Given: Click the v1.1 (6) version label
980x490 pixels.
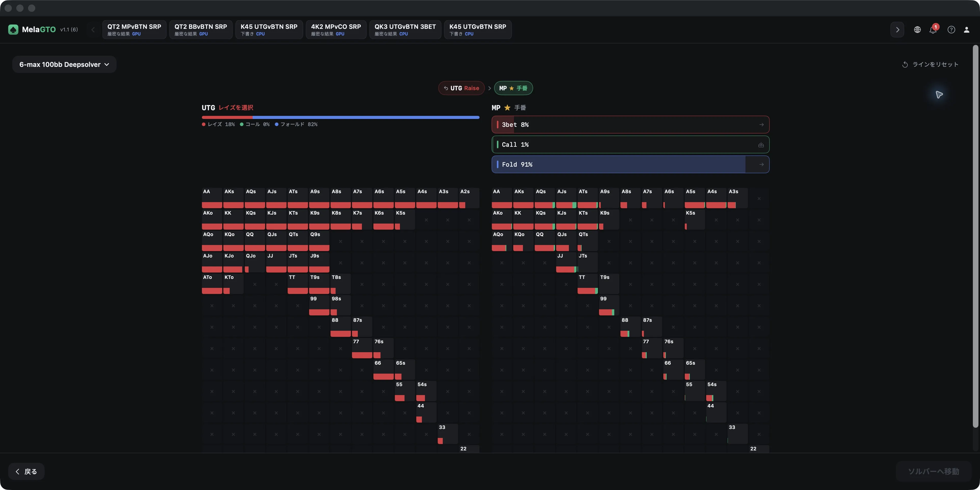Looking at the screenshot, I should click(69, 30).
